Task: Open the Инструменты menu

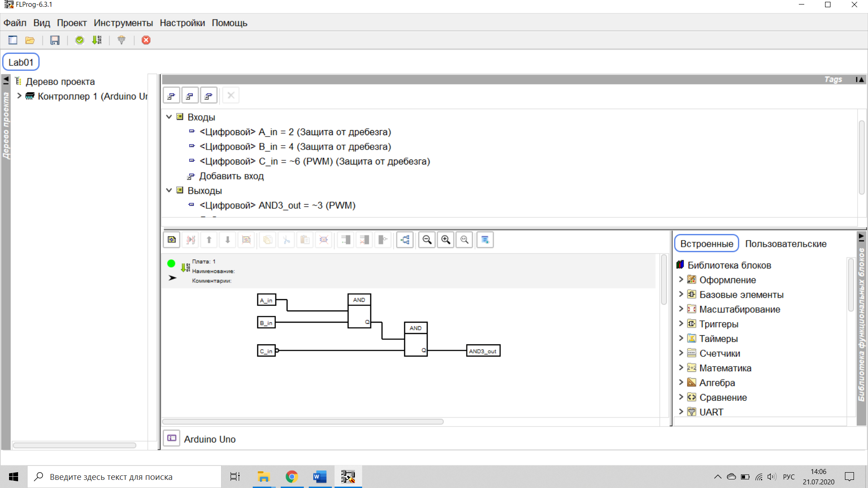Action: 123,23
